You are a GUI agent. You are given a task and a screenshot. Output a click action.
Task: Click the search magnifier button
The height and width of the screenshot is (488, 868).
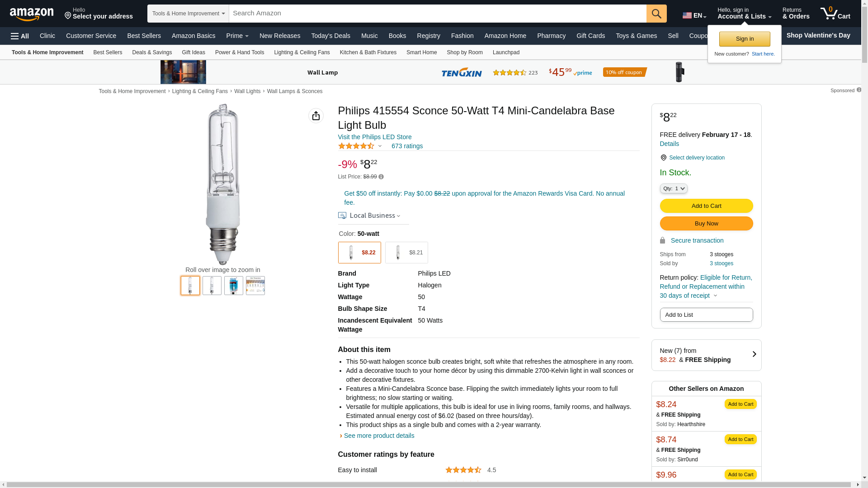coord(656,14)
